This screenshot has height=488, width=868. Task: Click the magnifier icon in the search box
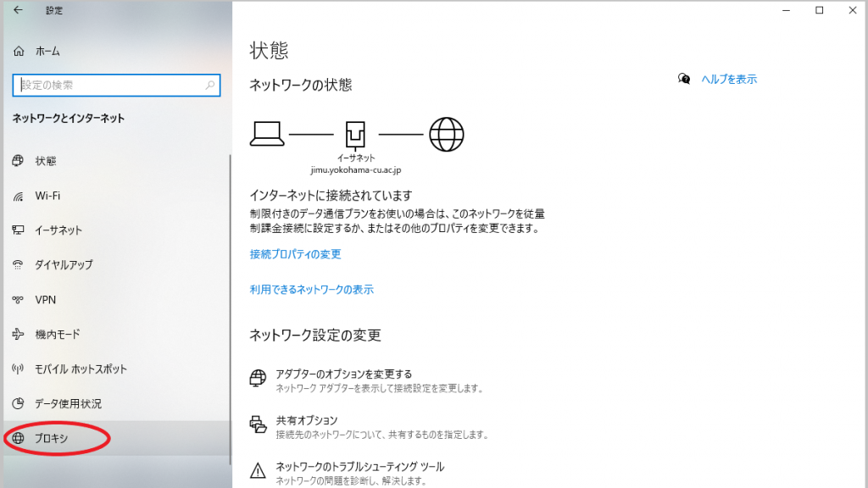(210, 86)
